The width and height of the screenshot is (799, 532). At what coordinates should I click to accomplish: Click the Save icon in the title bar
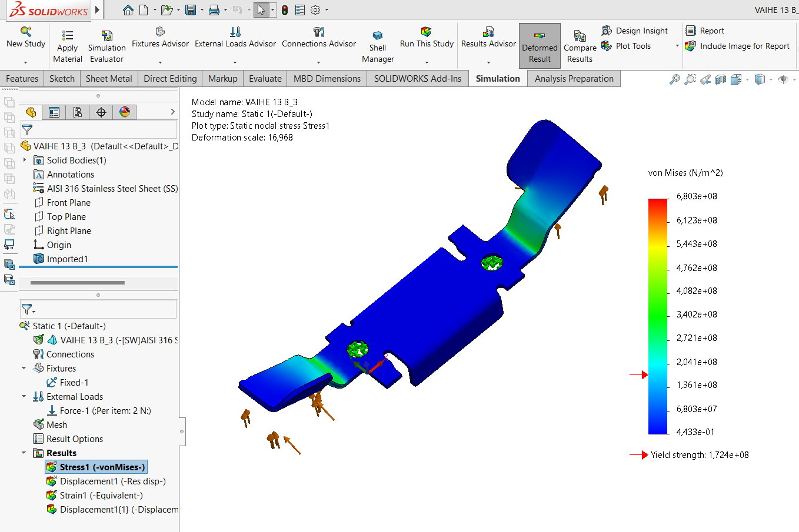click(190, 10)
